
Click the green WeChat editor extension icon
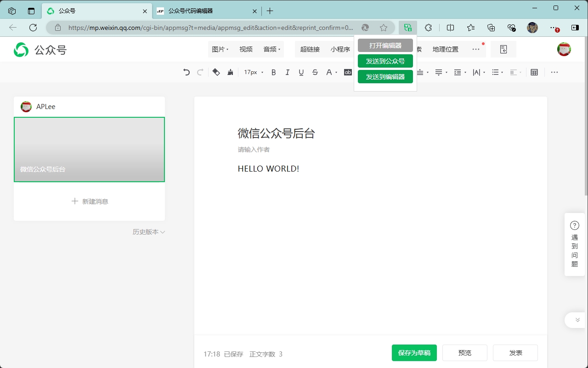408,28
